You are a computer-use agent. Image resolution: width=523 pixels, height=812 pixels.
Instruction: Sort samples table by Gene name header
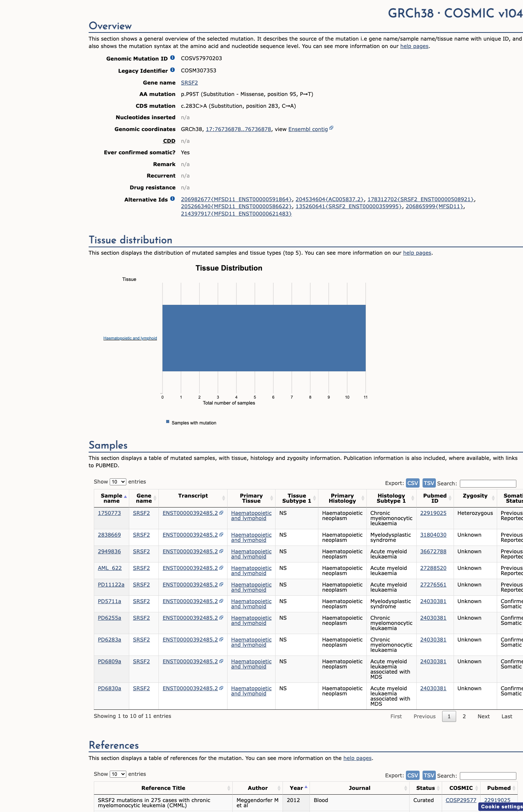144,498
